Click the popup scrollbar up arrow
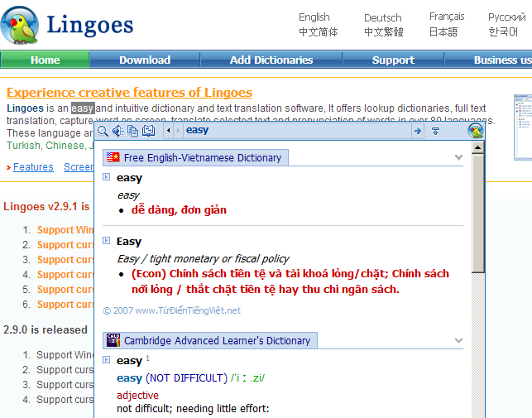Screen dimensions: 532x418 click(477, 147)
